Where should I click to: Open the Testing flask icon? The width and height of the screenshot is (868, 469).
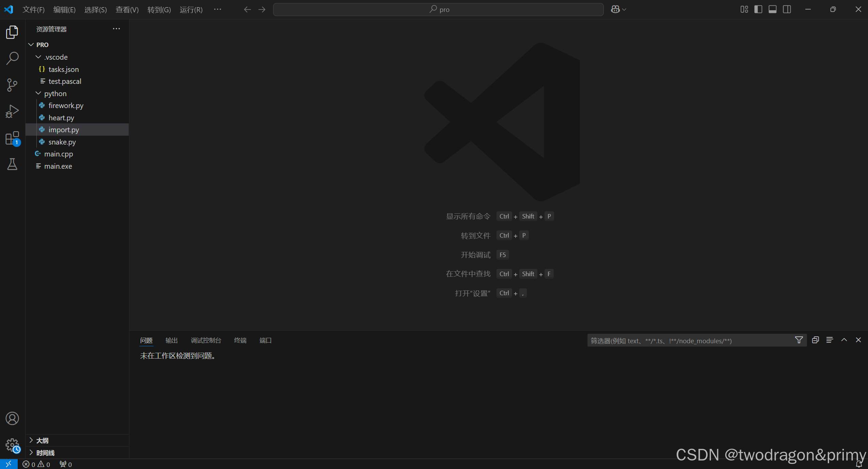[12, 164]
